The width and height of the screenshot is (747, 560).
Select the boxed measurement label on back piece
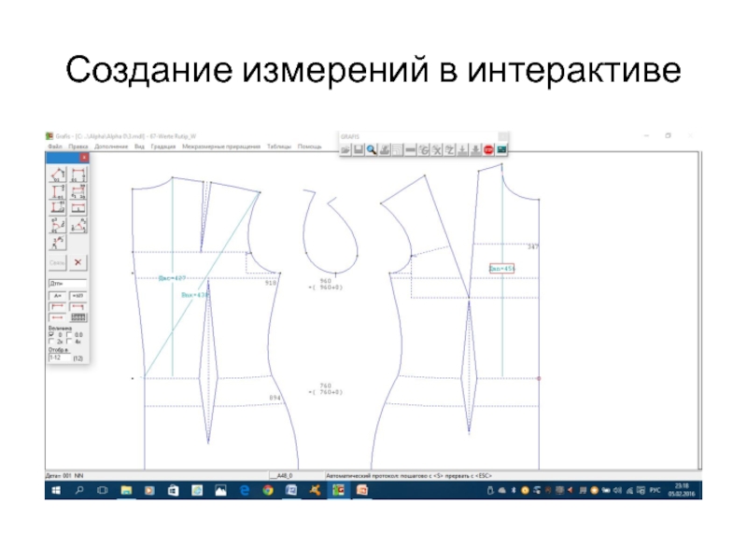(x=501, y=269)
